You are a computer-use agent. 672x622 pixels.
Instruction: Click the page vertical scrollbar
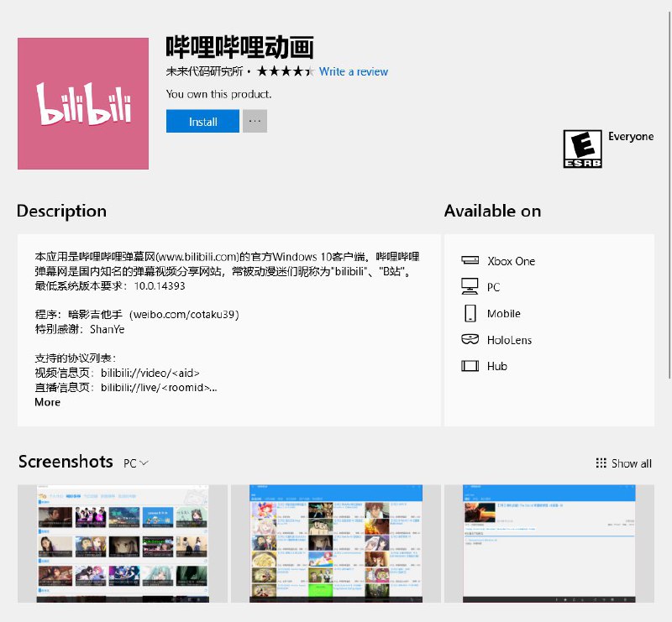[x=669, y=195]
